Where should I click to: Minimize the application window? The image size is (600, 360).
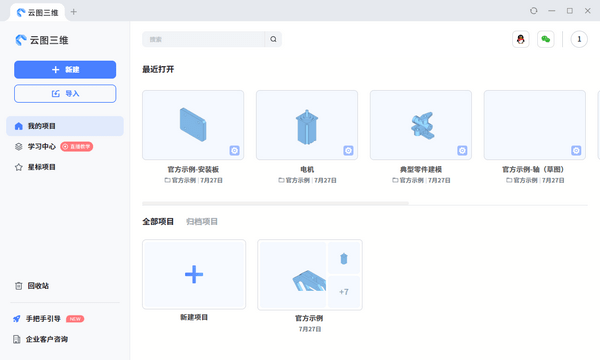point(551,11)
